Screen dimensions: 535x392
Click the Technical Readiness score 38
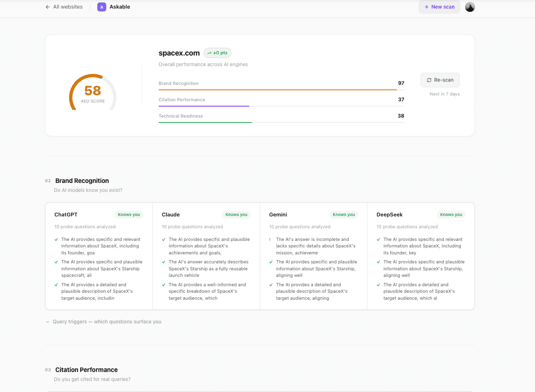401,116
